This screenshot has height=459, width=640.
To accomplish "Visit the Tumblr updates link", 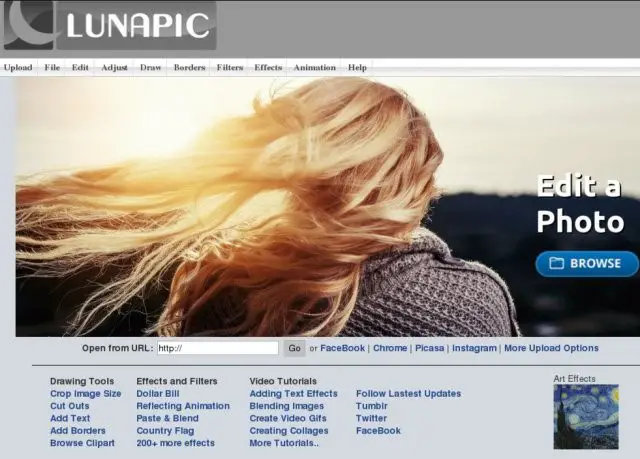I will (371, 406).
